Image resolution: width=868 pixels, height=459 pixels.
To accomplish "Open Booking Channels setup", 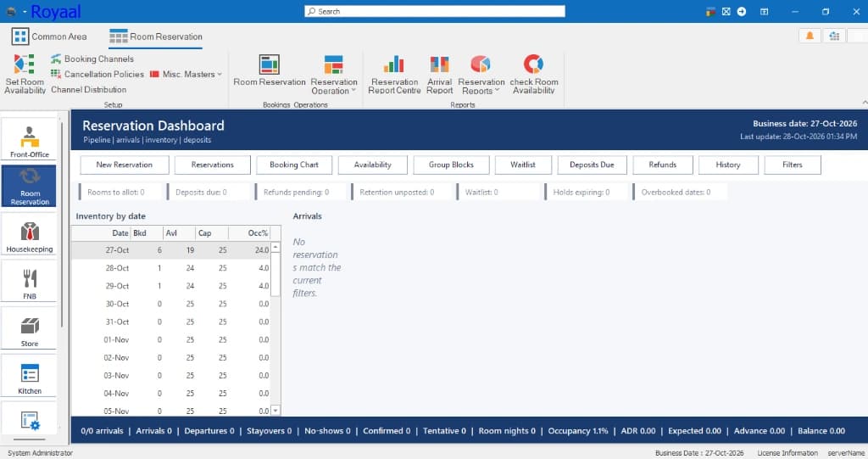I will (x=92, y=59).
